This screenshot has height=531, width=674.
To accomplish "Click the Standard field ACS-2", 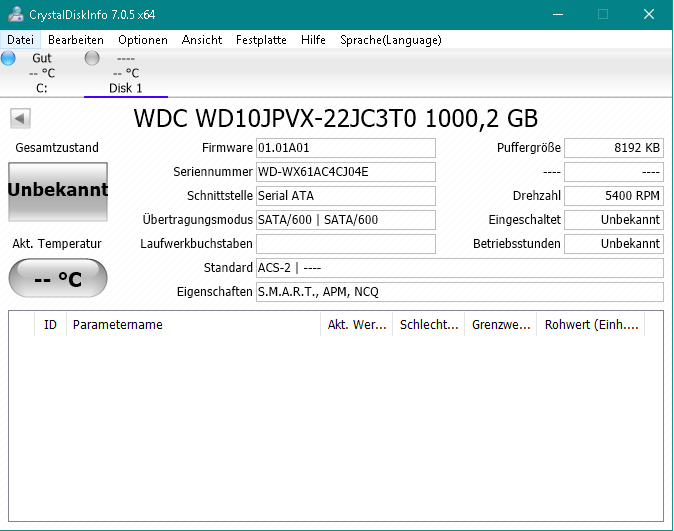I will (x=460, y=268).
